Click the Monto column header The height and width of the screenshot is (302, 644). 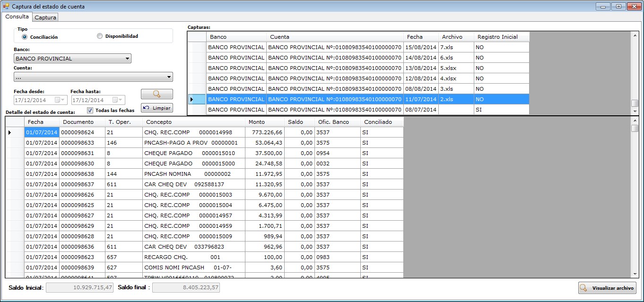point(264,122)
